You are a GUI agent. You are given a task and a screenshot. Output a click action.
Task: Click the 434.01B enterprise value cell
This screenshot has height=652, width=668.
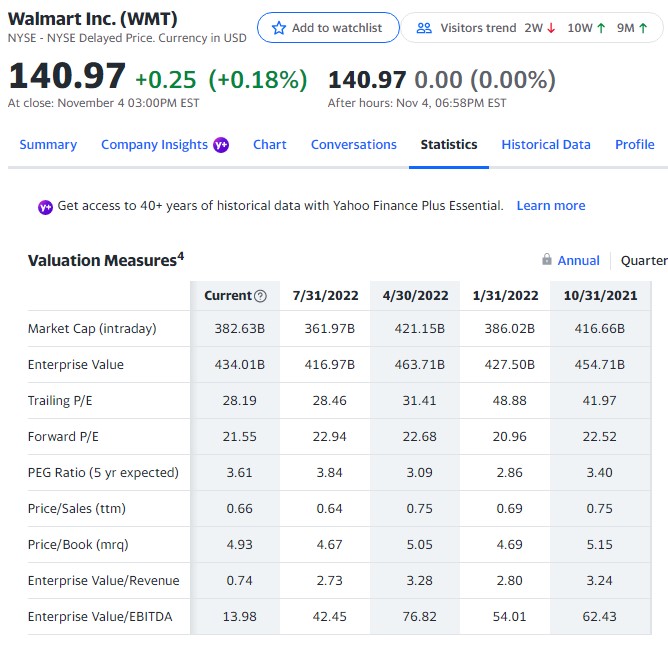239,365
